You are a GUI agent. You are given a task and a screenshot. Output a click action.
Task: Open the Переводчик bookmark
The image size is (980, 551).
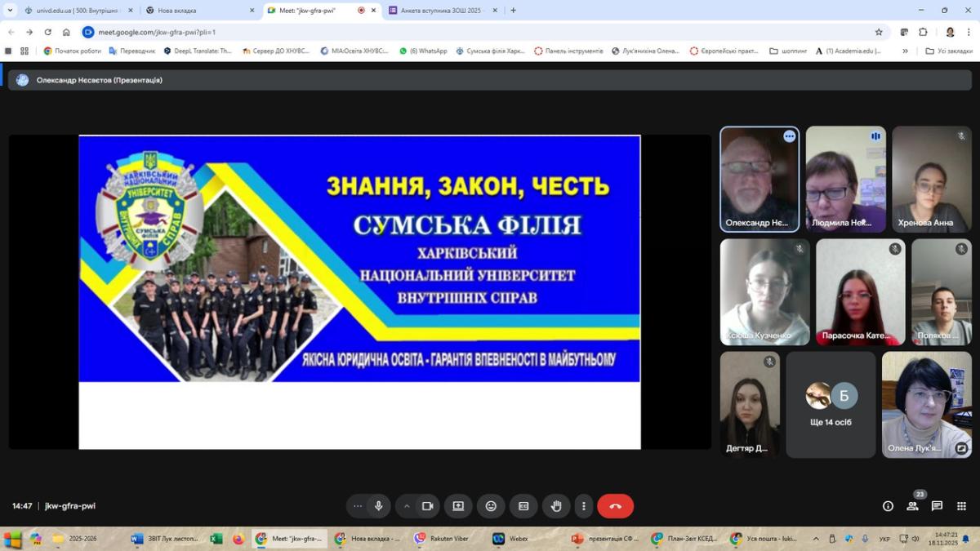pyautogui.click(x=131, y=51)
